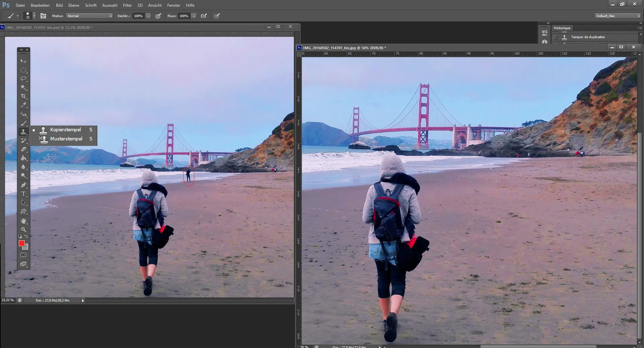Click the Fluss percentage input field
This screenshot has height=348, width=644.
click(184, 16)
